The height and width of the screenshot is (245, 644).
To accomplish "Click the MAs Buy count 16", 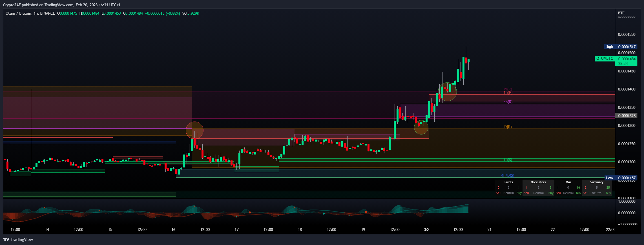I will (x=578, y=187).
